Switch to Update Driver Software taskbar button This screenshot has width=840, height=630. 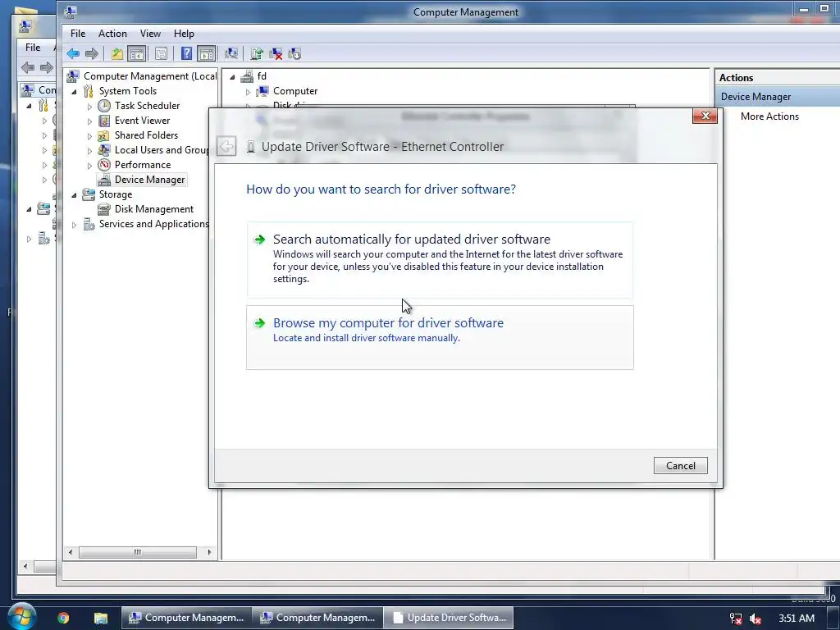click(449, 618)
